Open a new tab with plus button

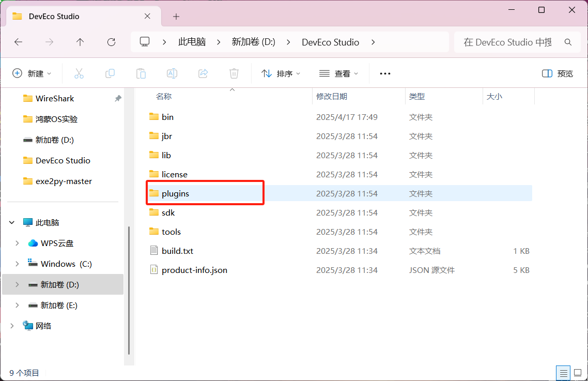(176, 17)
